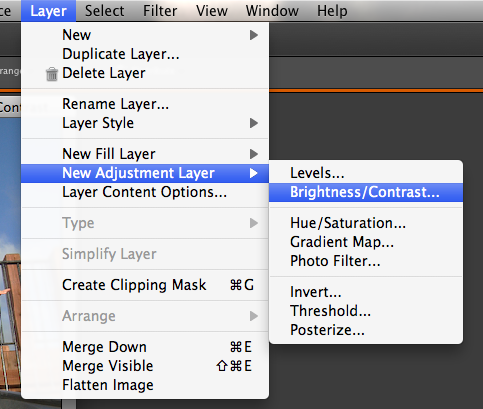Open the Help menu

(x=332, y=11)
